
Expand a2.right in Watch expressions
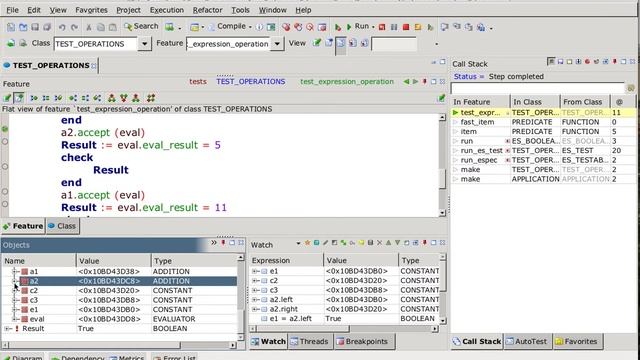tap(255, 309)
